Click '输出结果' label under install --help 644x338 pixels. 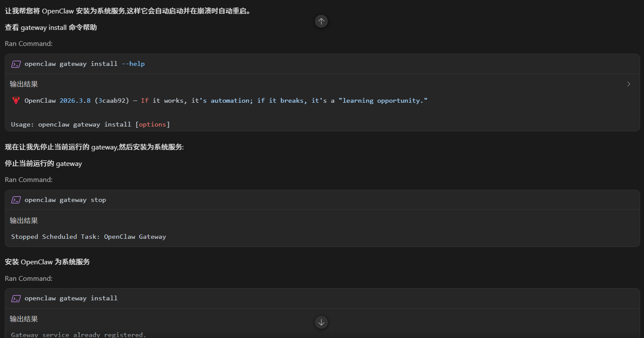point(24,84)
